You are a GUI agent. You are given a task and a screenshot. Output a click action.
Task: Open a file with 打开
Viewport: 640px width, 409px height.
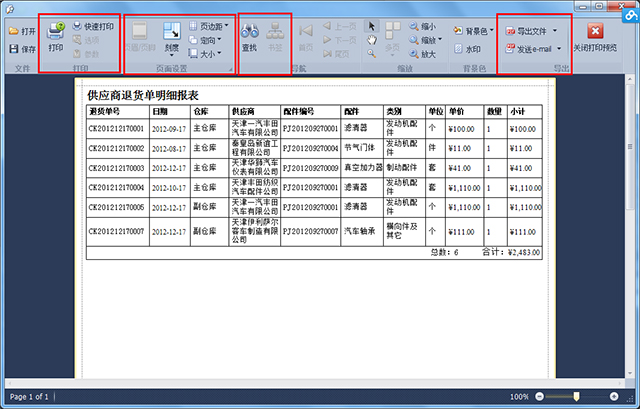point(22,31)
